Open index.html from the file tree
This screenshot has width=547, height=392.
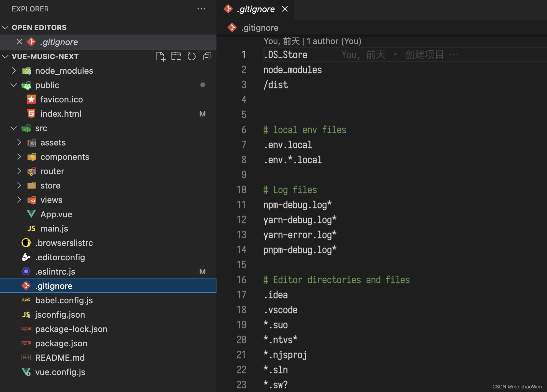click(108, 113)
